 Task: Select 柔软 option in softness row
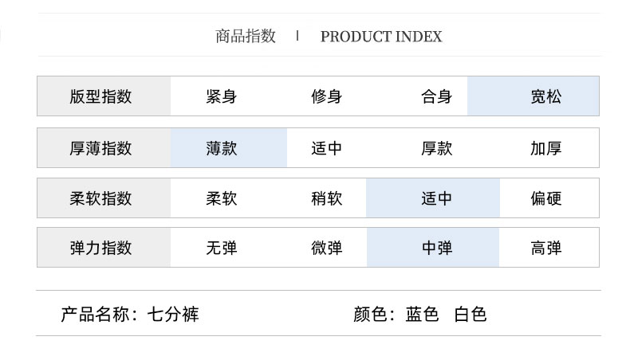pyautogui.click(x=221, y=198)
